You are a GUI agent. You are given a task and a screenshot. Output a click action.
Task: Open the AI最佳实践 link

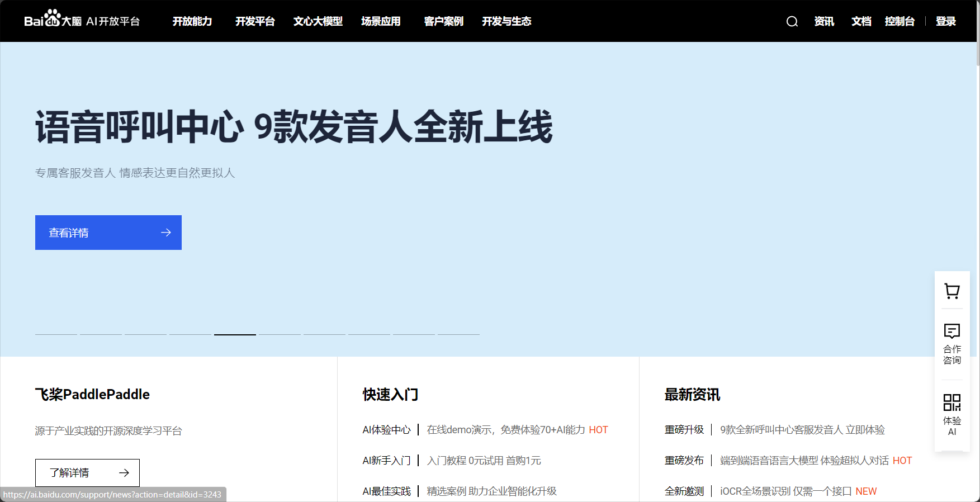coord(386,491)
